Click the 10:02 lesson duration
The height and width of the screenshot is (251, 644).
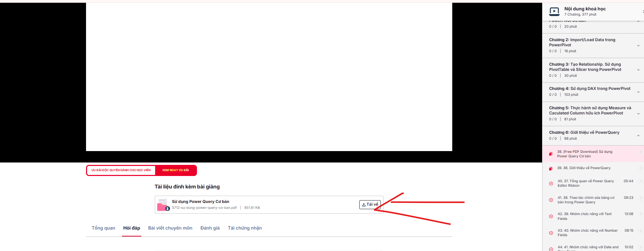point(629,247)
